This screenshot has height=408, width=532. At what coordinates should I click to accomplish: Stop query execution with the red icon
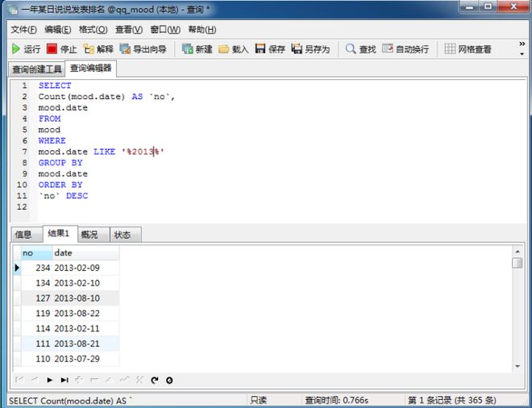click(52, 49)
